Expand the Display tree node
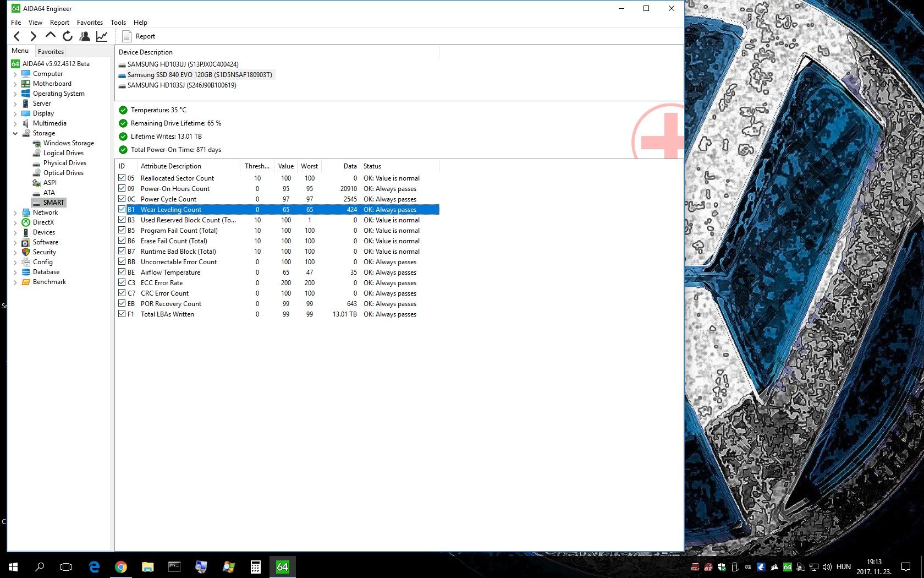Viewport: 924px width, 578px height. click(x=15, y=113)
